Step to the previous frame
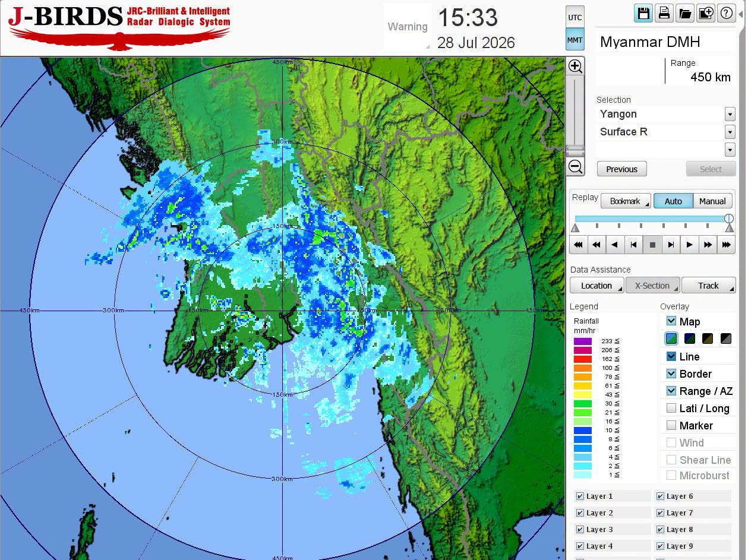 click(633, 245)
